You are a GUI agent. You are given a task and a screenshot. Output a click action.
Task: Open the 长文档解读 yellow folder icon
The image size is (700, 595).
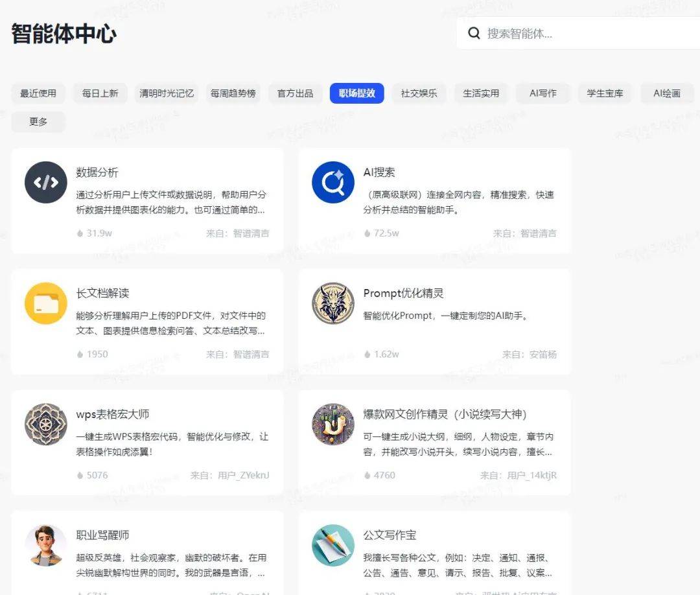point(45,303)
